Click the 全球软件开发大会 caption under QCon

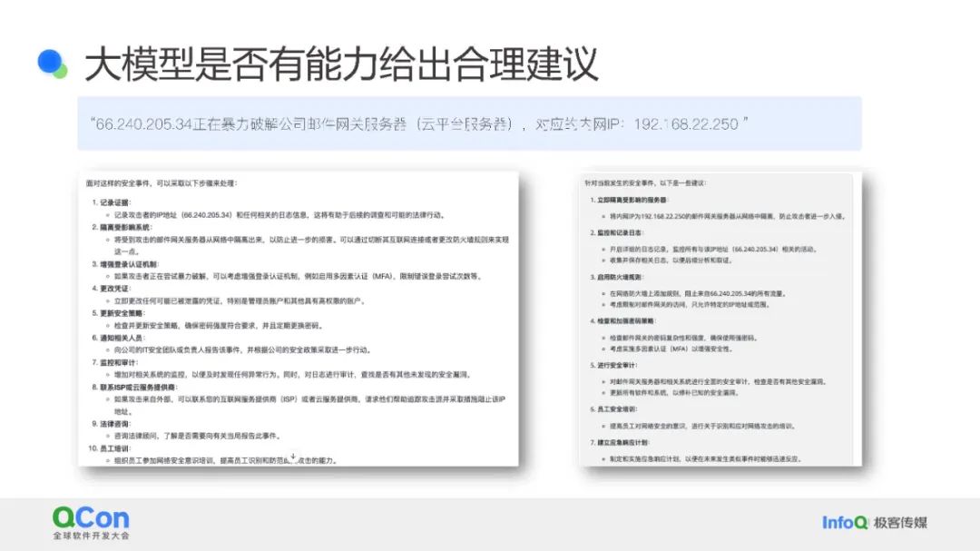point(91,536)
